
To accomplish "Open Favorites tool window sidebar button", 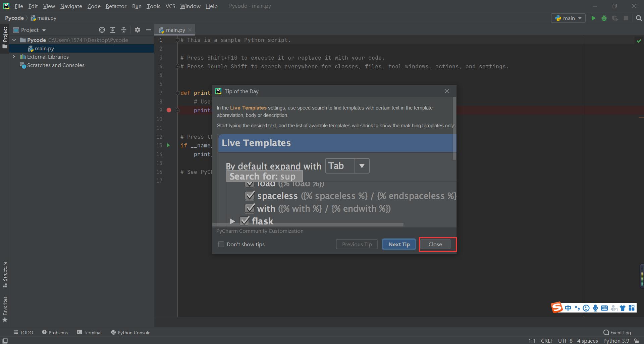I will [x=5, y=309].
